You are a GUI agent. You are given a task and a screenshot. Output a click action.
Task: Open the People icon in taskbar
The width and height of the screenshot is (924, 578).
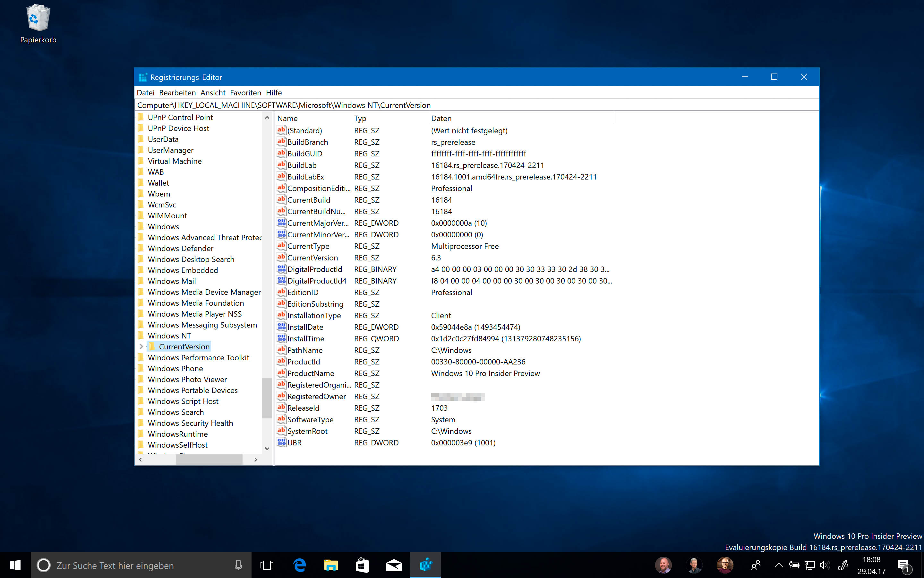pos(756,565)
